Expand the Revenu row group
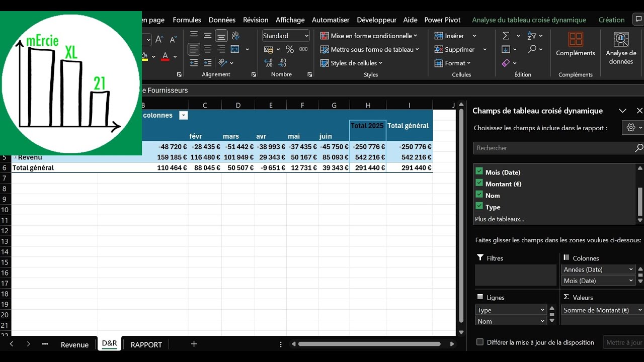Image resolution: width=644 pixels, height=362 pixels. 16,157
